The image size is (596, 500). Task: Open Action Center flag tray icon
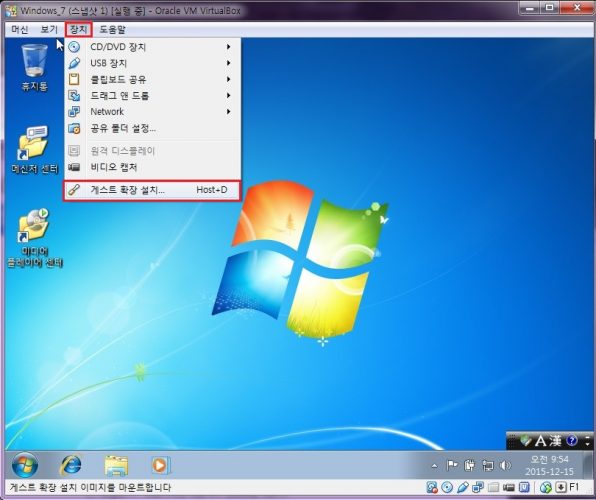(452, 465)
